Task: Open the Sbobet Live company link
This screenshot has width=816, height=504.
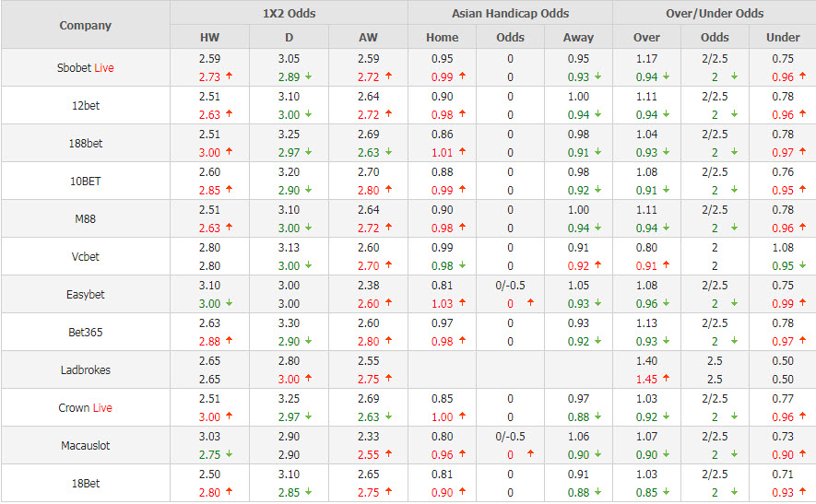Action: coord(85,68)
